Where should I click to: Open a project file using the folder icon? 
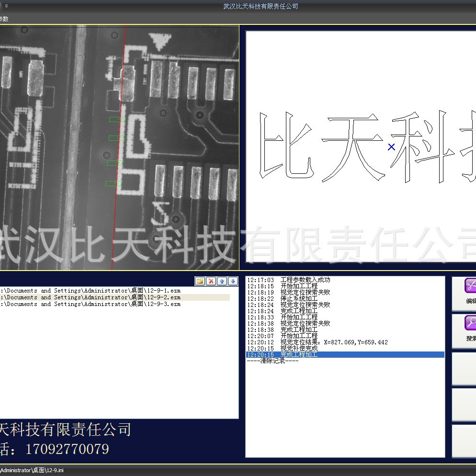[x=200, y=282]
